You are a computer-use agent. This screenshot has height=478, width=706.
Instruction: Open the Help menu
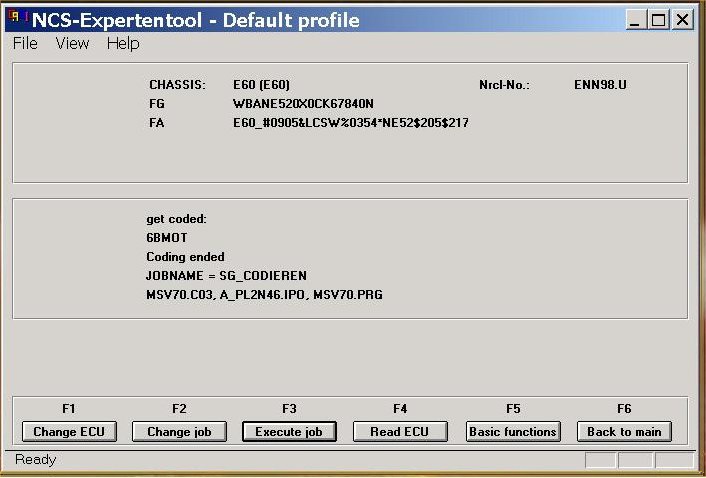[123, 44]
